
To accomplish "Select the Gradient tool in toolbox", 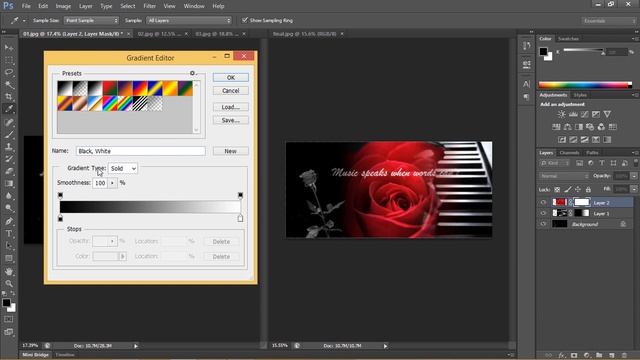I will point(9,183).
